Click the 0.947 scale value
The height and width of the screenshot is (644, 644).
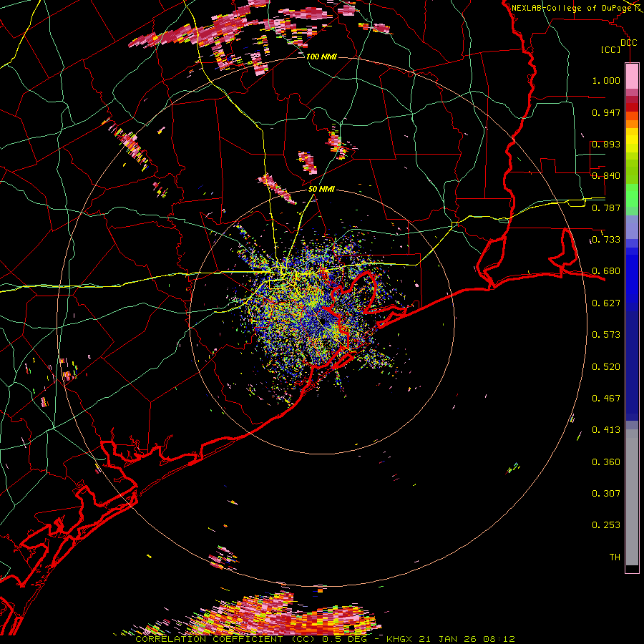click(606, 112)
